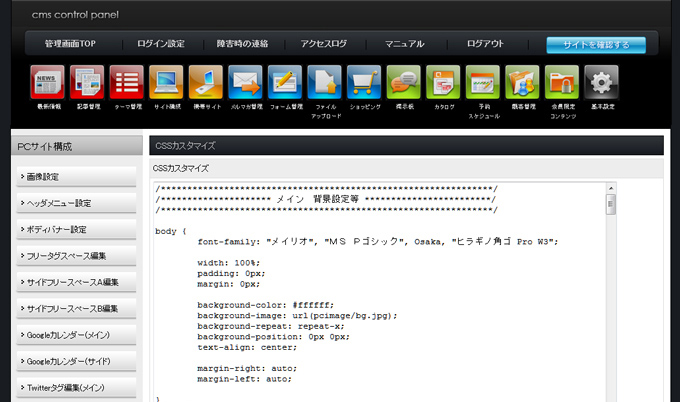Viewport: 680px width, 402px height.
Task: Open サイト構成 laptop icon
Action: (166, 82)
